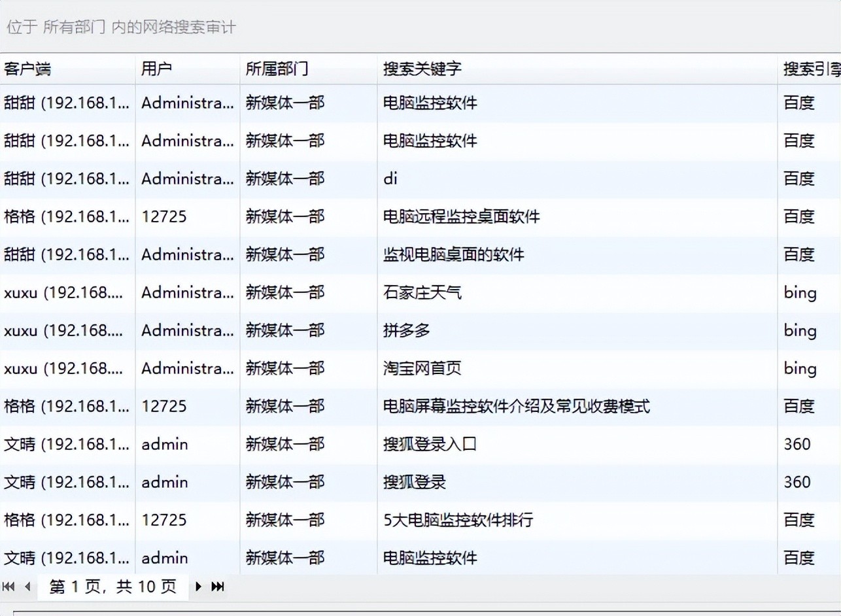Select the row with keyword 'di'
Viewport: 841px width, 616px height.
390,179
